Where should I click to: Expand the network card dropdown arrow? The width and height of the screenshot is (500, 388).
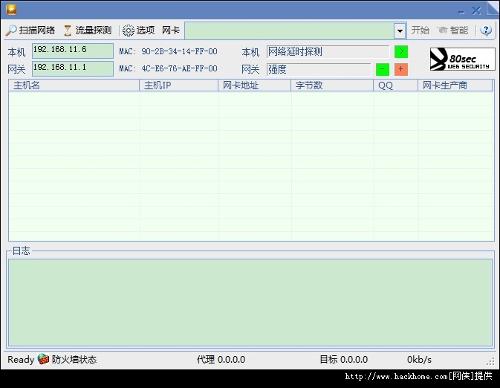pyautogui.click(x=400, y=31)
